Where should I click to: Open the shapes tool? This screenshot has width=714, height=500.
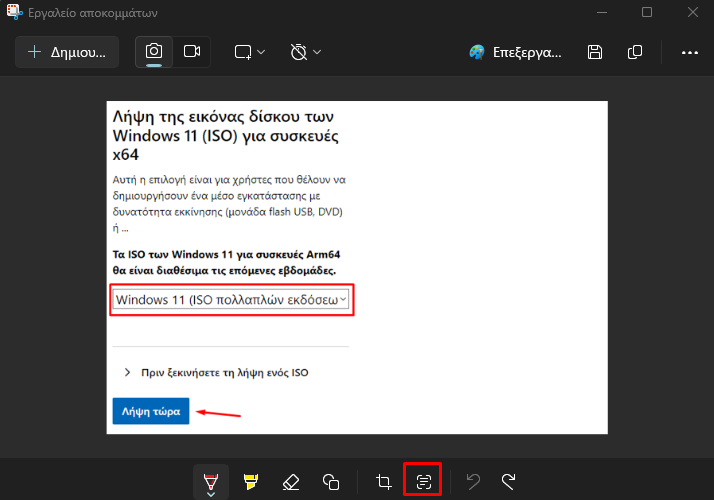331,481
